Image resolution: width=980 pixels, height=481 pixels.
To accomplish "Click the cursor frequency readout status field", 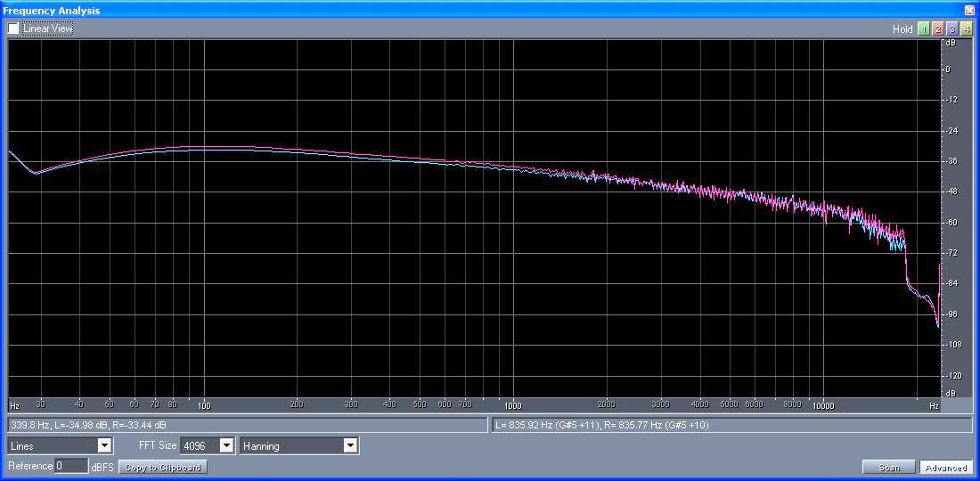I will (x=247, y=425).
